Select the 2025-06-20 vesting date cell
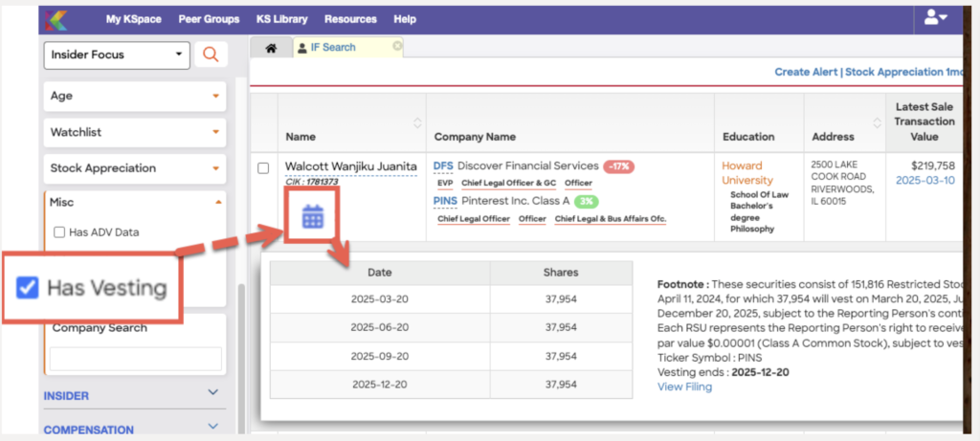Viewport: 980px width, 441px height. point(380,327)
